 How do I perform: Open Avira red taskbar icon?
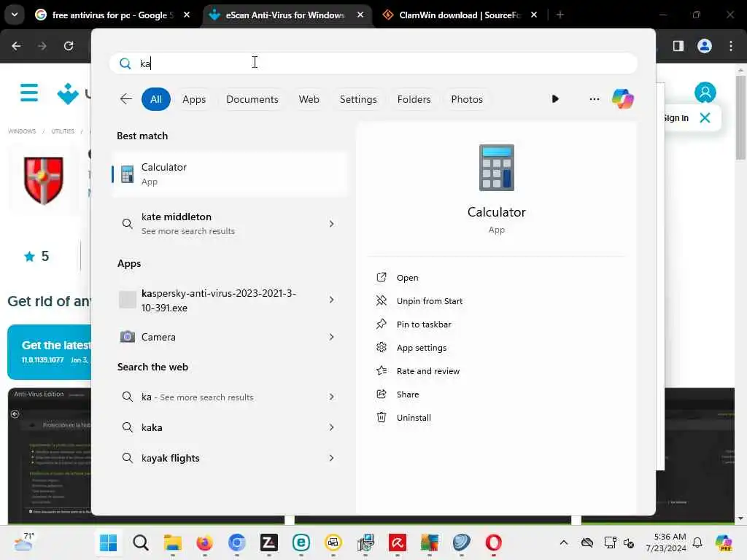(398, 542)
